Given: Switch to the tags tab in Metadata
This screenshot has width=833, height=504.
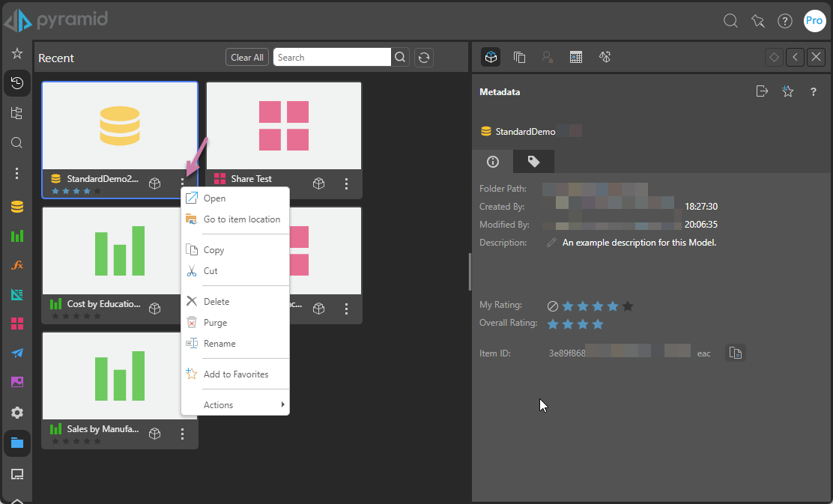Looking at the screenshot, I should [x=533, y=161].
